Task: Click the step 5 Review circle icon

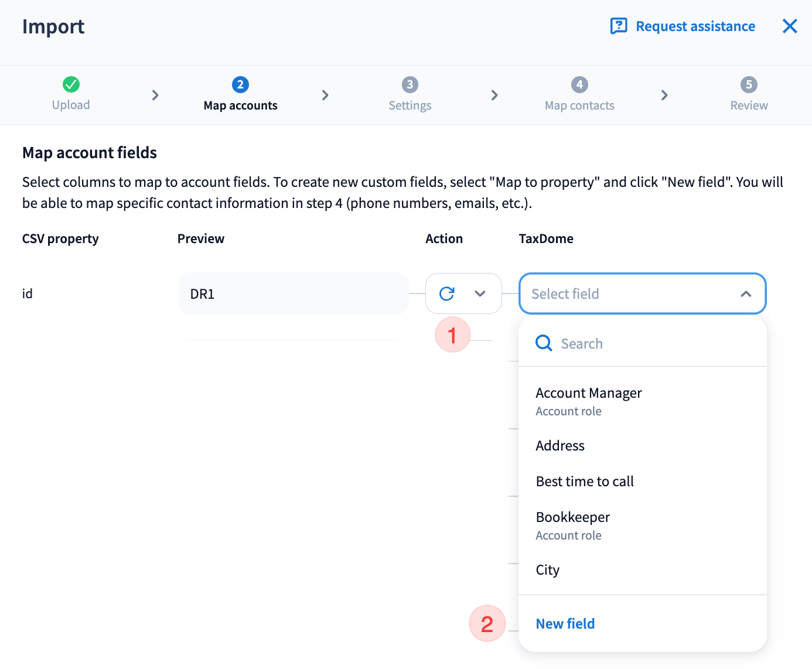Action: (748, 84)
